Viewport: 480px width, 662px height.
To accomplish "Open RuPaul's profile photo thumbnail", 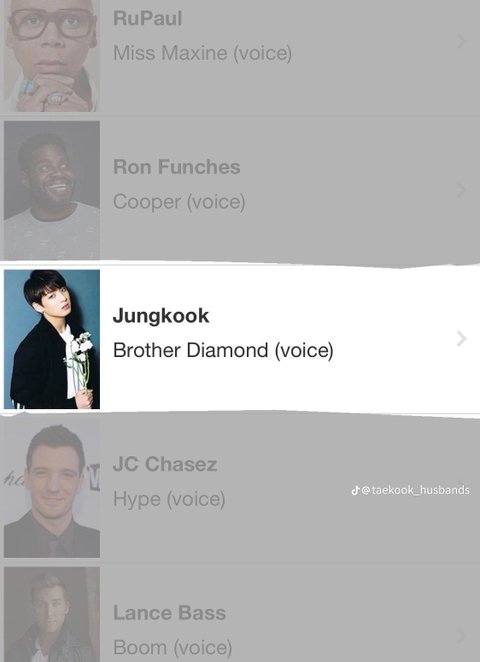I will (52, 56).
